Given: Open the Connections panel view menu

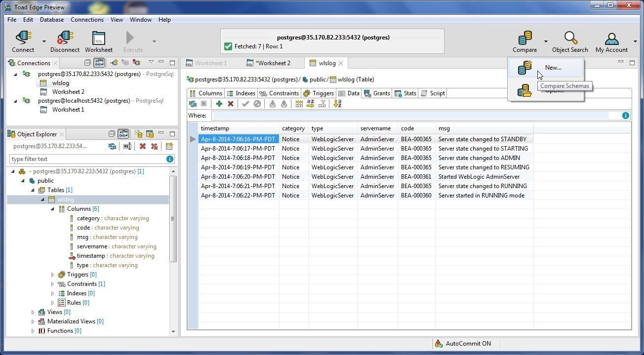Looking at the screenshot, I should click(x=151, y=63).
